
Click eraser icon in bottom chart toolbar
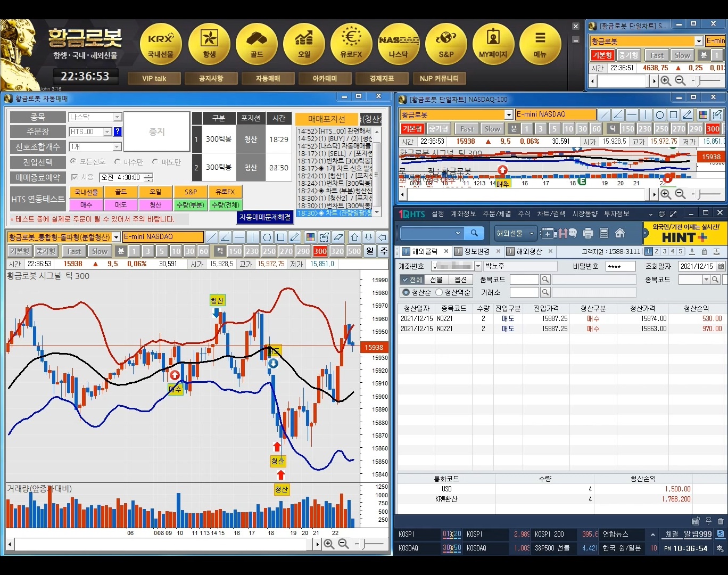338,237
